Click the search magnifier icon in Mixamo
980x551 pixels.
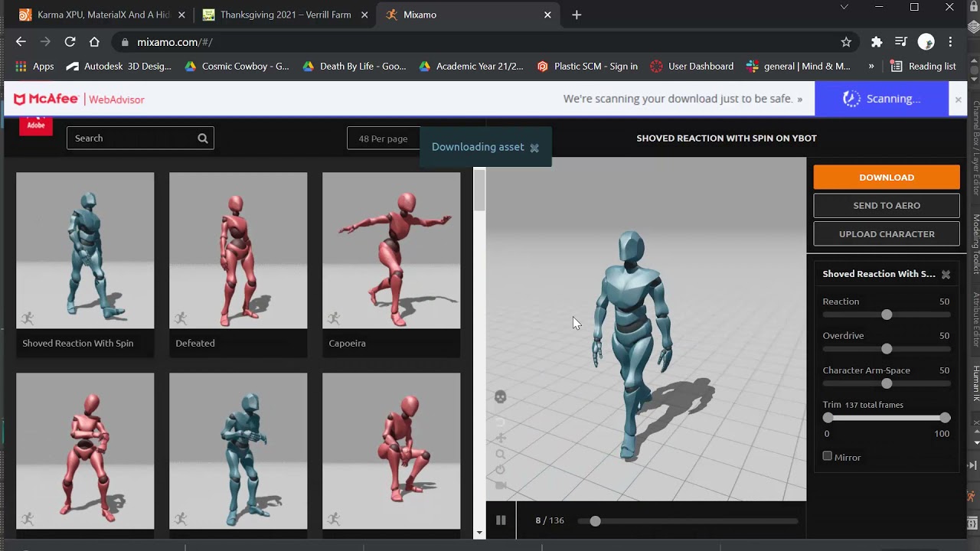[203, 139]
